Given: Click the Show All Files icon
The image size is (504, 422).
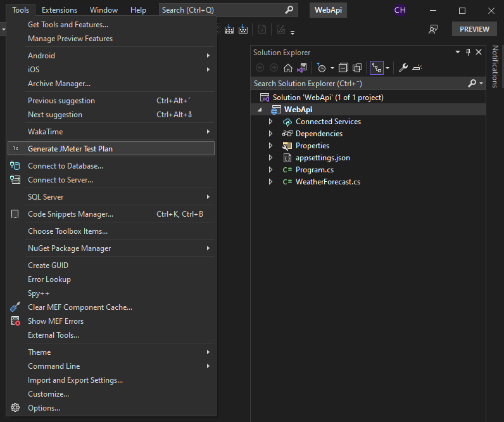Looking at the screenshot, I should 357,68.
